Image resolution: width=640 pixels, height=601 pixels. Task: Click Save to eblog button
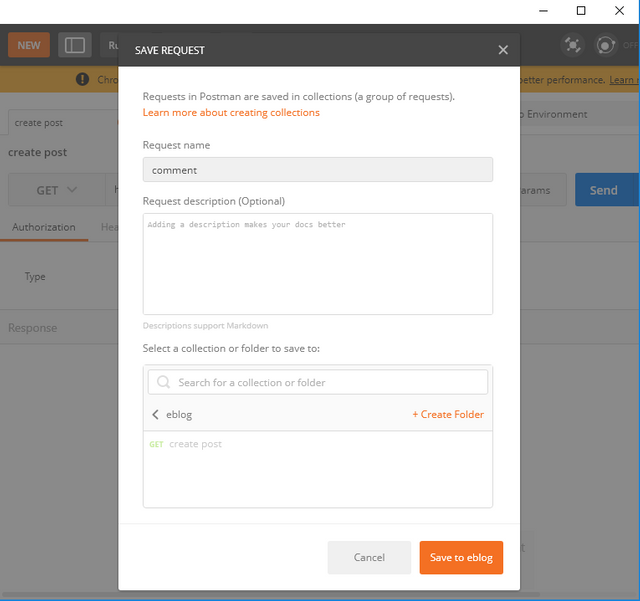[x=461, y=557]
